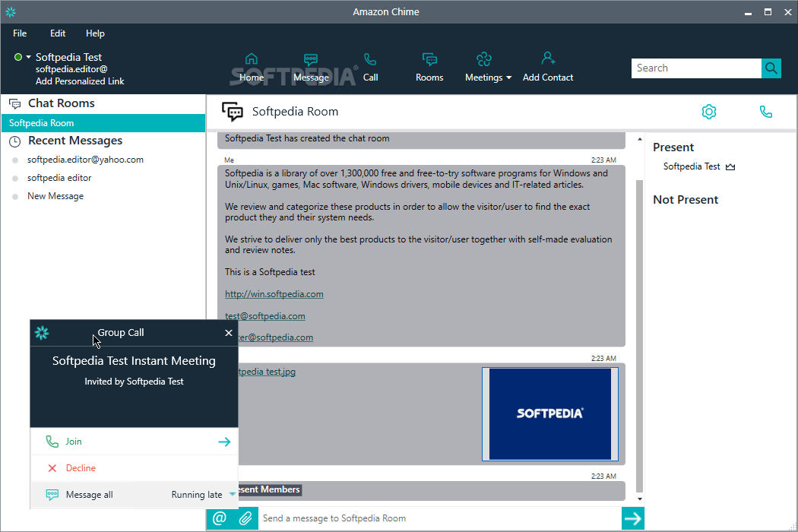Select New Message in Recent Messages
The width and height of the screenshot is (798, 532).
[x=55, y=196]
